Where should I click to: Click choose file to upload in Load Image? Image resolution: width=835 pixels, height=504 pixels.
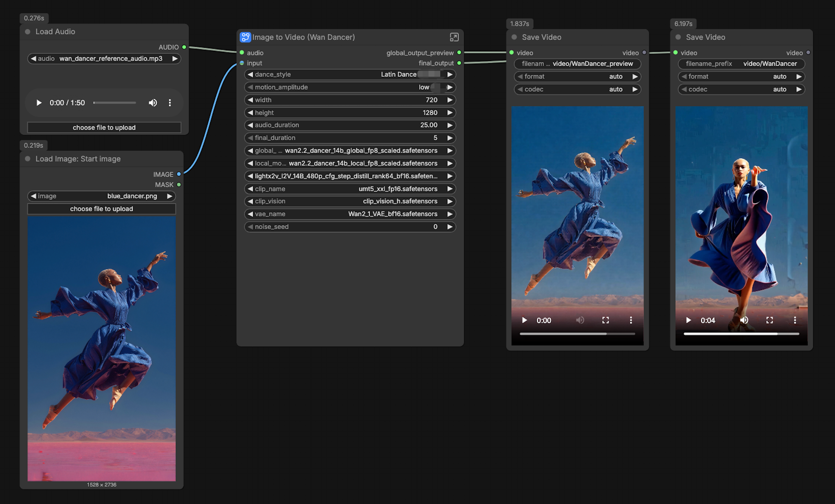[x=102, y=209]
